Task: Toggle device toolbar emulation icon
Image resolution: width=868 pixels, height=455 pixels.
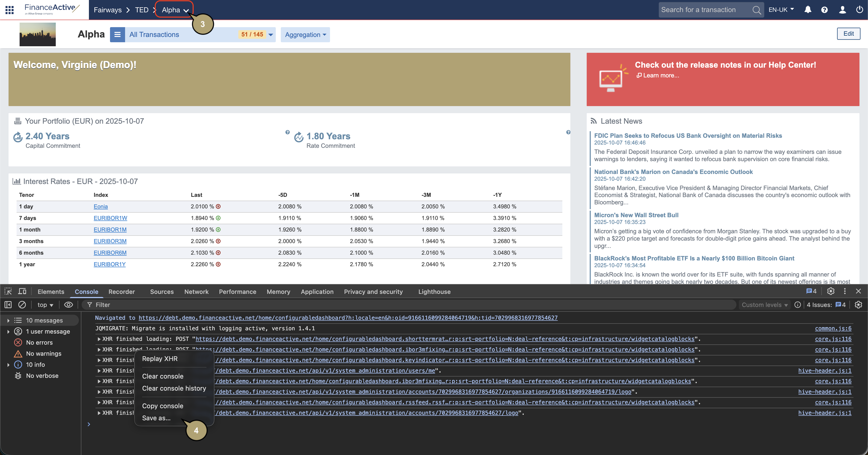Action: point(22,291)
